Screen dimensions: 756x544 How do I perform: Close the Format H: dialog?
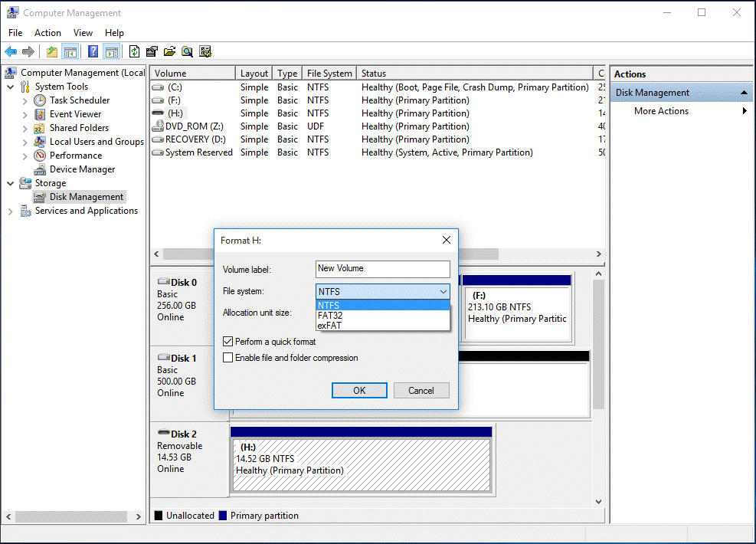pyautogui.click(x=447, y=240)
